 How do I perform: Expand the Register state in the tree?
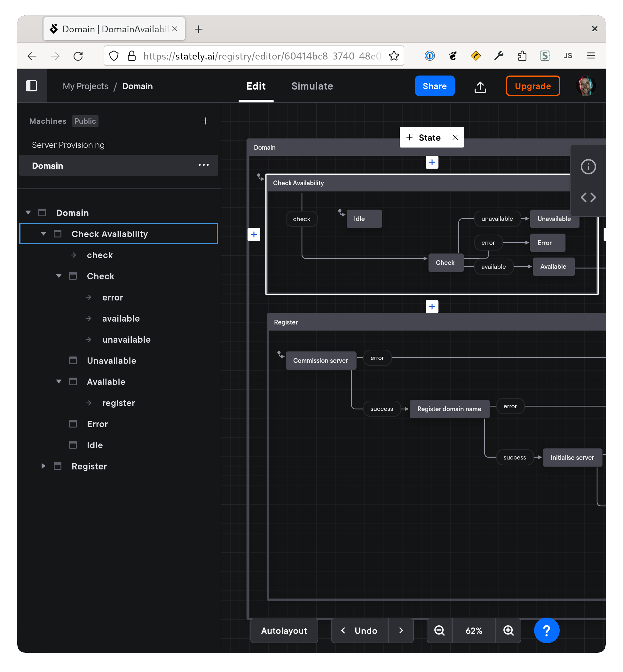tap(43, 466)
